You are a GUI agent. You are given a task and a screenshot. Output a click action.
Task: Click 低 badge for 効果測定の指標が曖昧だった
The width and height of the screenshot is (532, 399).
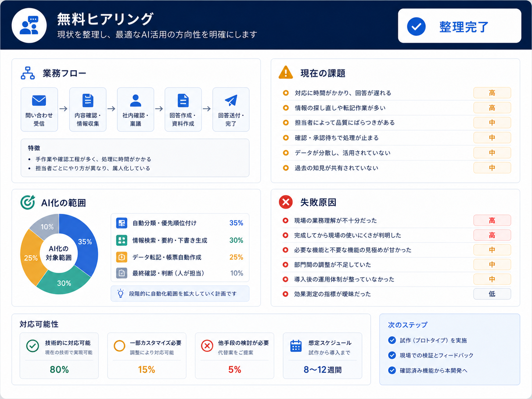pos(492,294)
